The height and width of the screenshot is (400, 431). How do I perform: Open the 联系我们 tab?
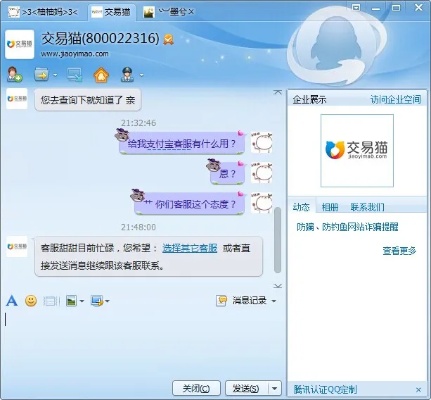367,207
